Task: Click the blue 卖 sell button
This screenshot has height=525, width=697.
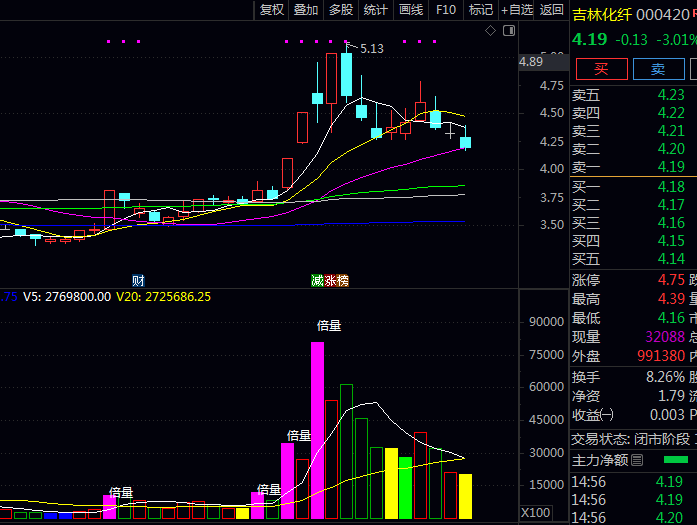Action: pos(658,69)
